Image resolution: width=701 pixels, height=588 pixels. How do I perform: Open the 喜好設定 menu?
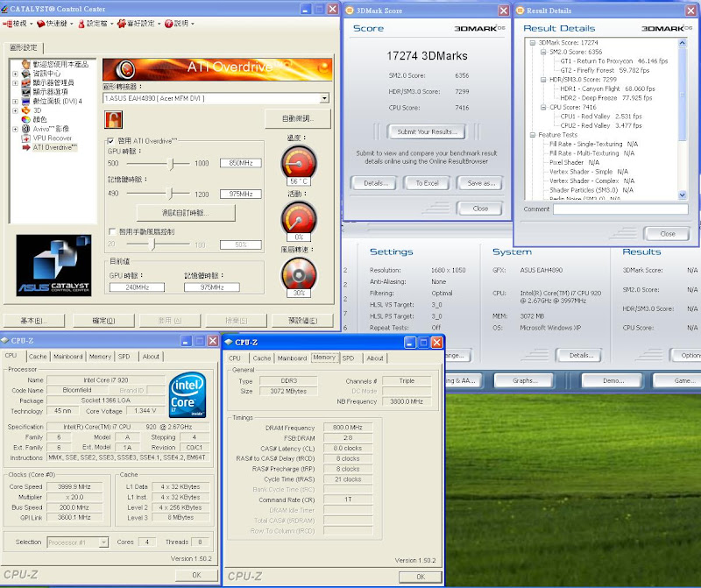138,24
